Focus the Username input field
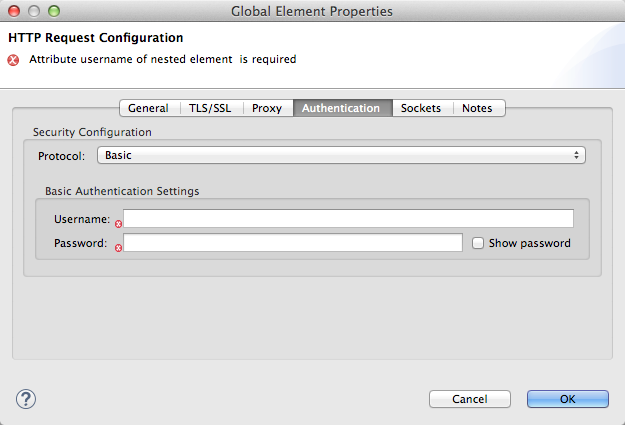Image resolution: width=625 pixels, height=425 pixels. pyautogui.click(x=348, y=219)
